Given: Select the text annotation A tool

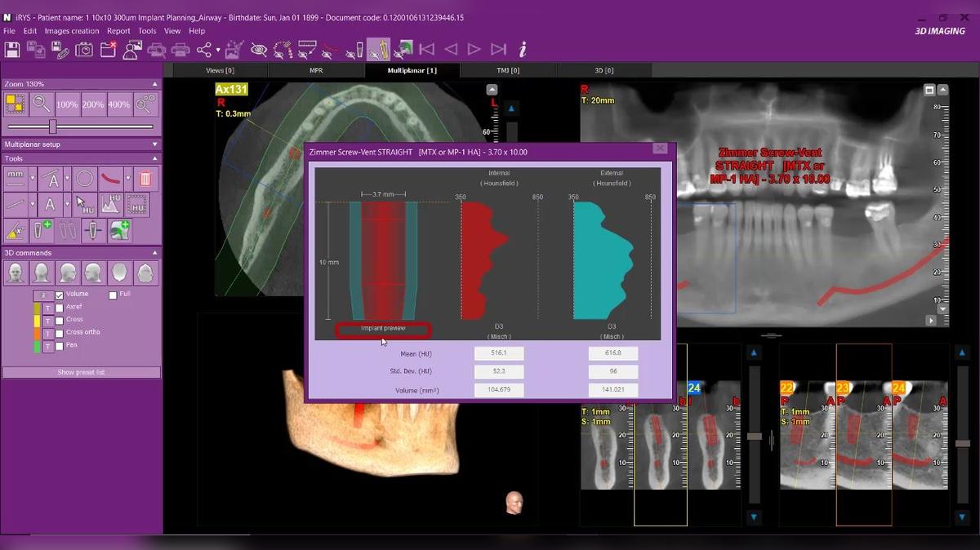Looking at the screenshot, I should pos(50,204).
